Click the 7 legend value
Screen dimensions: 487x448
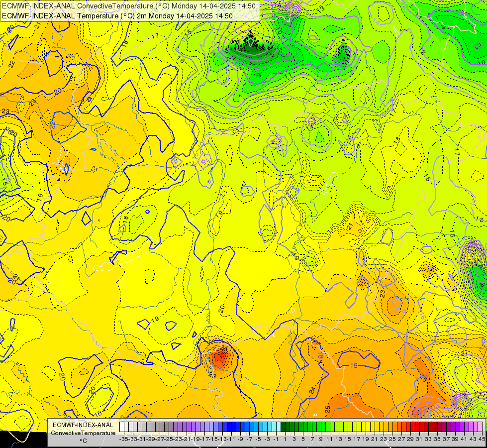(x=312, y=439)
